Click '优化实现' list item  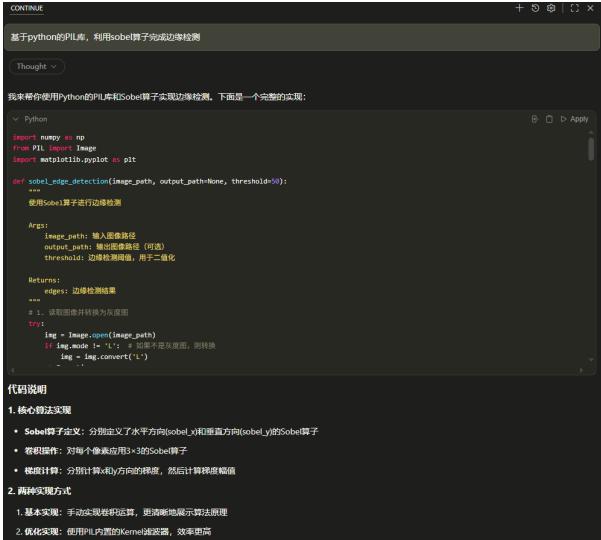pyautogui.click(x=114, y=532)
